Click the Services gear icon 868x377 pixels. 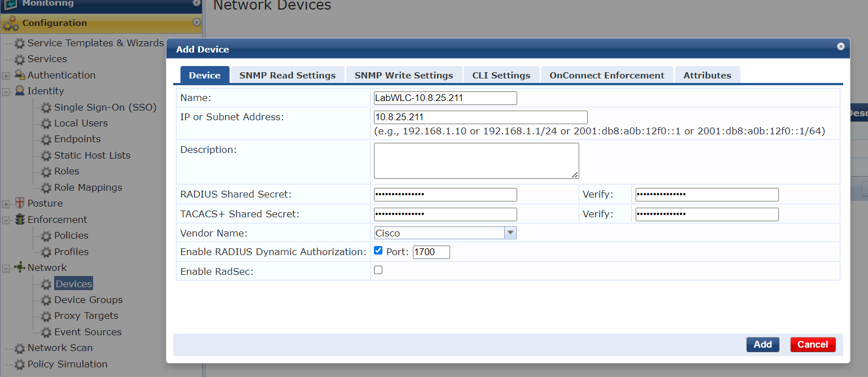[x=20, y=59]
